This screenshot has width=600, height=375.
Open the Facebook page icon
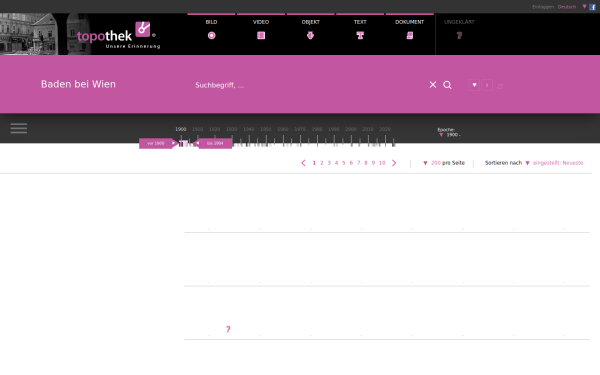point(592,7)
